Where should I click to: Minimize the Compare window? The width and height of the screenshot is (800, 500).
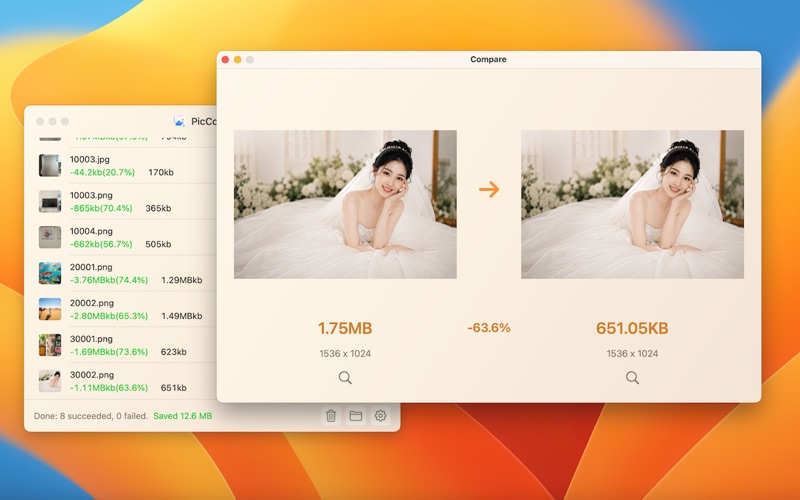coord(237,60)
